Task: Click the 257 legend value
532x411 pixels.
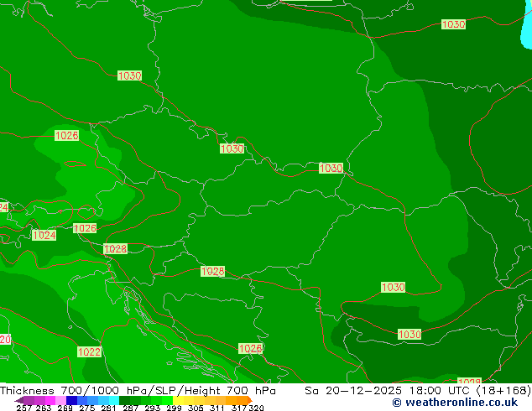Action: click(23, 408)
